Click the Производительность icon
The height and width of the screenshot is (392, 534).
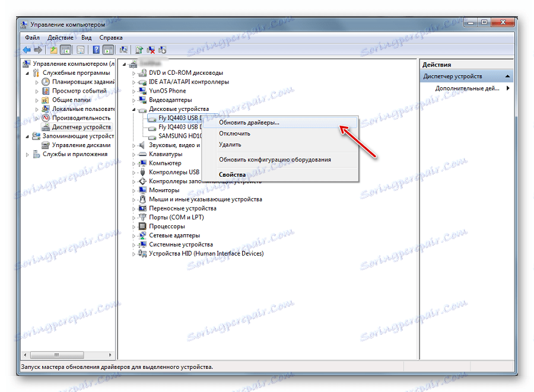[46, 118]
